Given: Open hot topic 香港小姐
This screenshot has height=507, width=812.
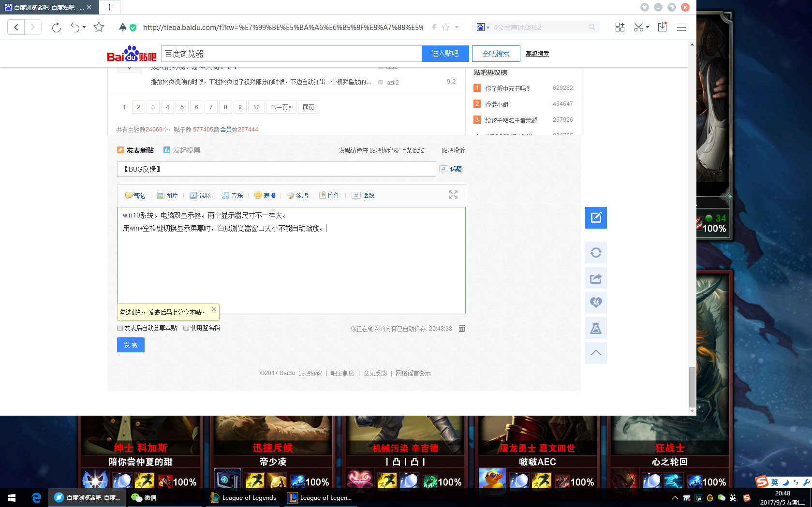Looking at the screenshot, I should coord(497,104).
